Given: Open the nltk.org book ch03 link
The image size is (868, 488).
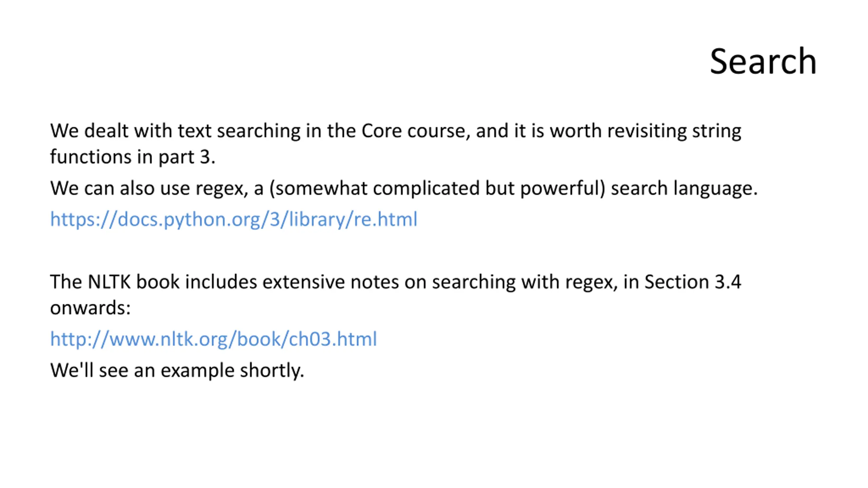Looking at the screenshot, I should [x=214, y=339].
